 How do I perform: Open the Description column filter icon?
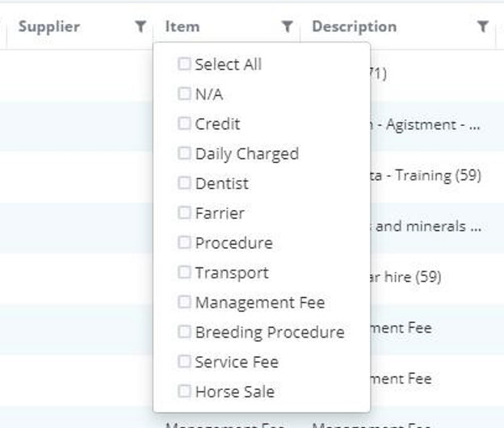pyautogui.click(x=482, y=27)
